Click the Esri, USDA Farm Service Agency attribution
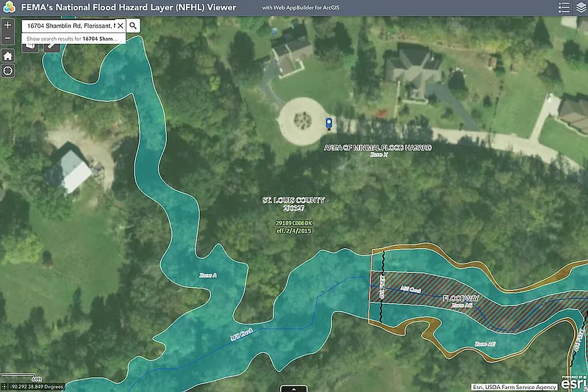 click(514, 387)
